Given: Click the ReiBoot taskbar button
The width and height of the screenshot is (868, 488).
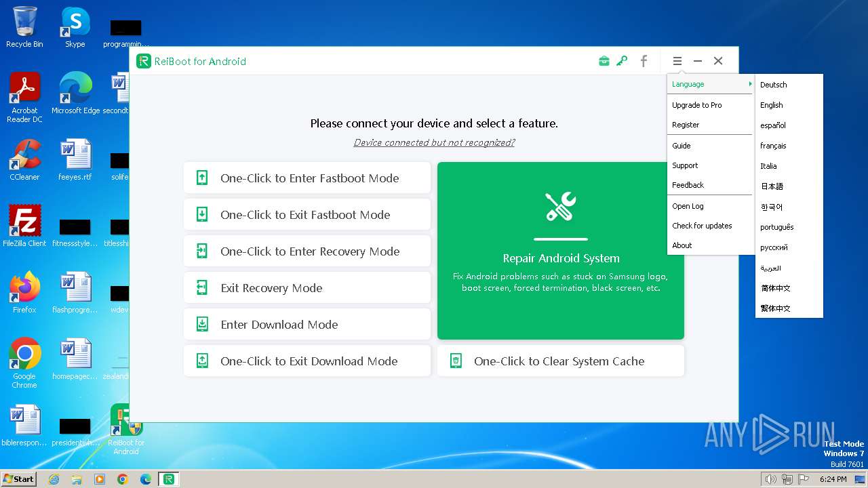Looking at the screenshot, I should click(168, 479).
